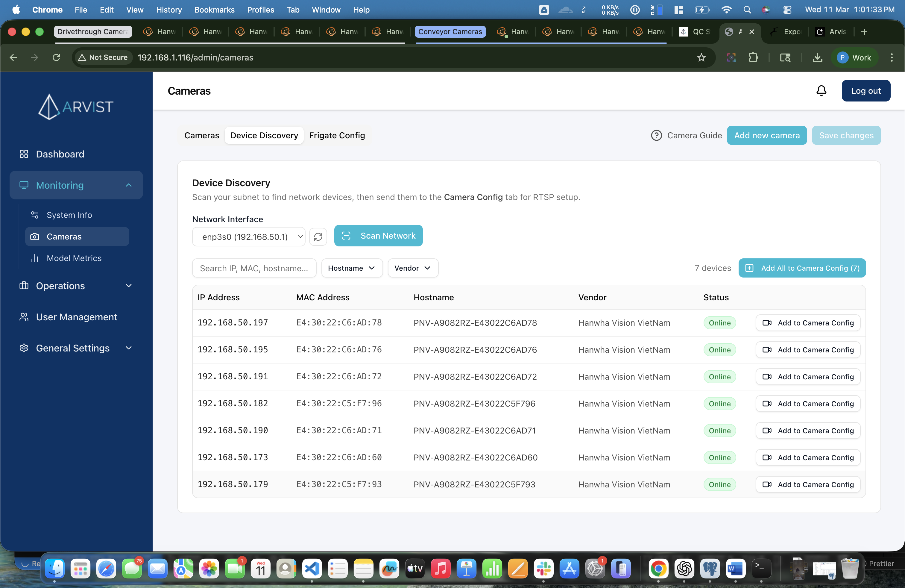Expand the Operations section

(128, 286)
